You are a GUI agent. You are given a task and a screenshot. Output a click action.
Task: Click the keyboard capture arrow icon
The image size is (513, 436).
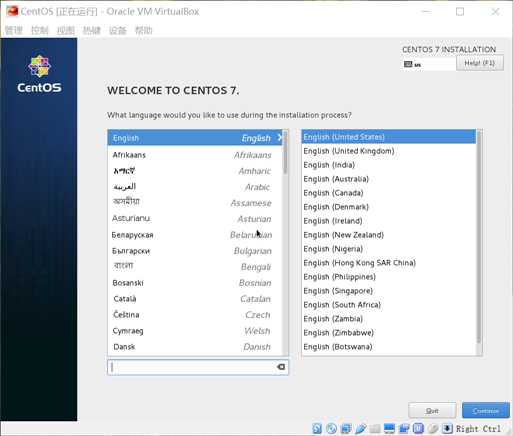pyautogui.click(x=447, y=428)
